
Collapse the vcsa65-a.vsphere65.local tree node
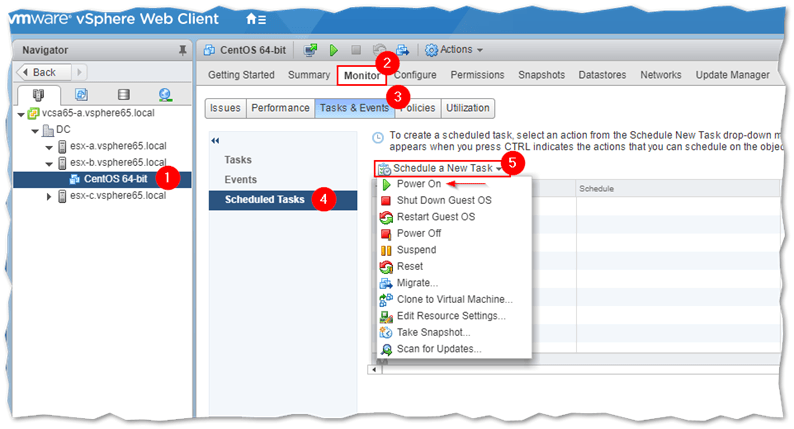21,114
